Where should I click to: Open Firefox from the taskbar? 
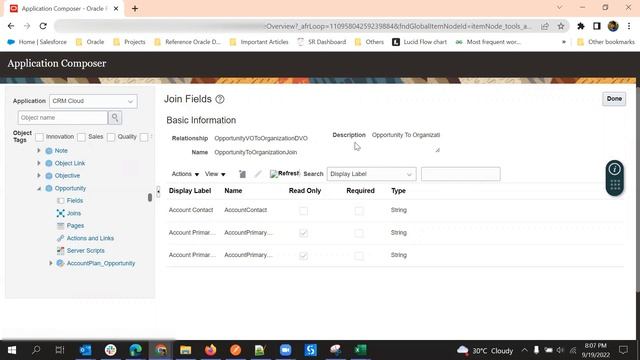pyautogui.click(x=211, y=350)
